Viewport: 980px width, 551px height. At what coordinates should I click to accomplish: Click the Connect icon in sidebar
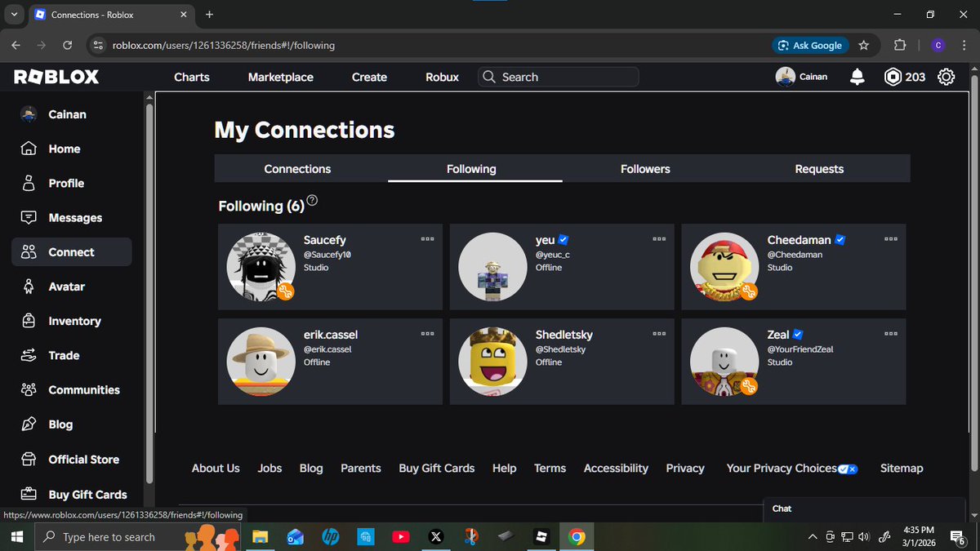[x=29, y=252]
